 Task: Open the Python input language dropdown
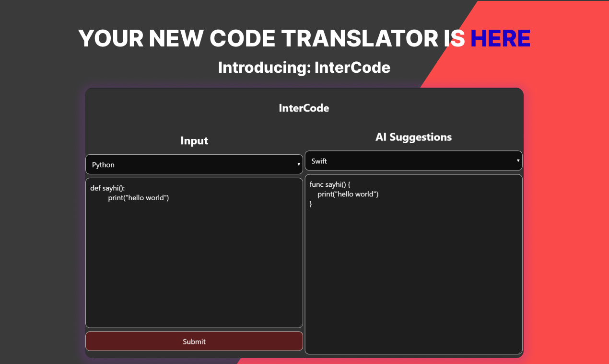point(194,164)
